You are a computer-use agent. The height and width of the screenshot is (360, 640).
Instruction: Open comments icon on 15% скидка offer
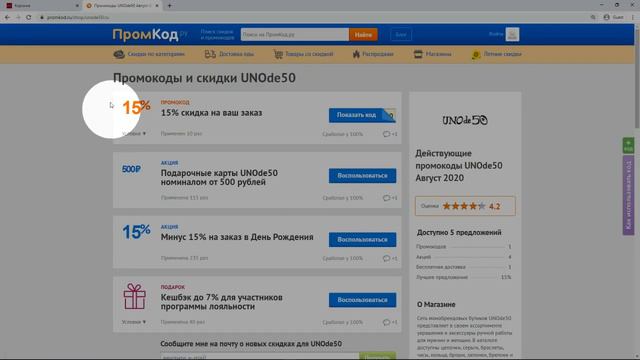pos(386,134)
